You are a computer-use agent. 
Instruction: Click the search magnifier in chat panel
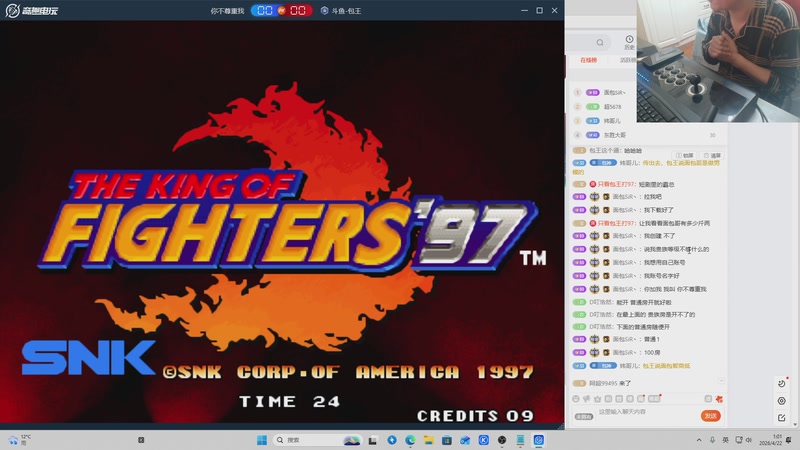coord(600,42)
